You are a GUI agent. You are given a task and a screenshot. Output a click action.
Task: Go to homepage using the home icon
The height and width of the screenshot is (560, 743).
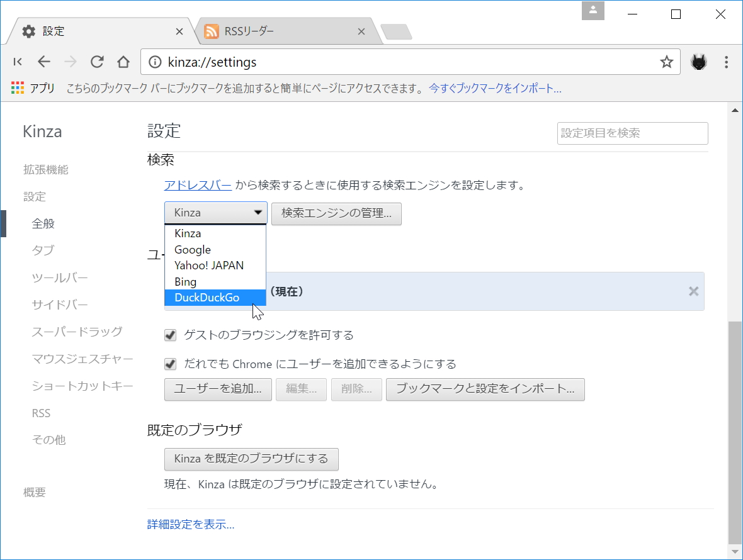coord(123,62)
